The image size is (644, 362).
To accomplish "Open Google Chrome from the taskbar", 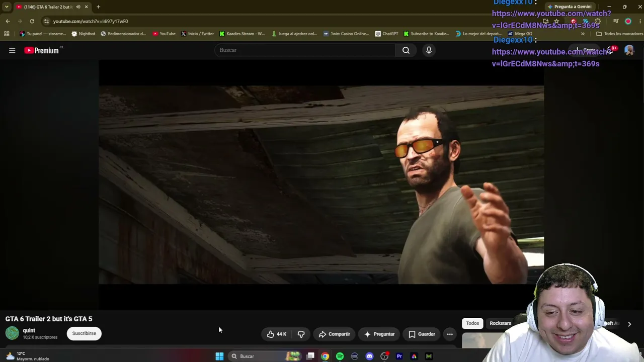I will pyautogui.click(x=325, y=356).
